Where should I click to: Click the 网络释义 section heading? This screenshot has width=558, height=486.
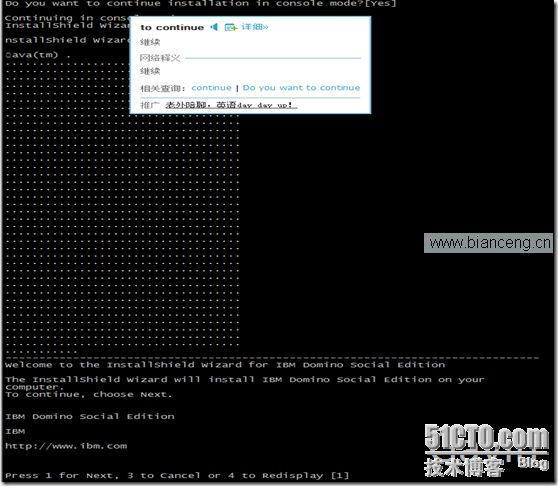tap(160, 58)
